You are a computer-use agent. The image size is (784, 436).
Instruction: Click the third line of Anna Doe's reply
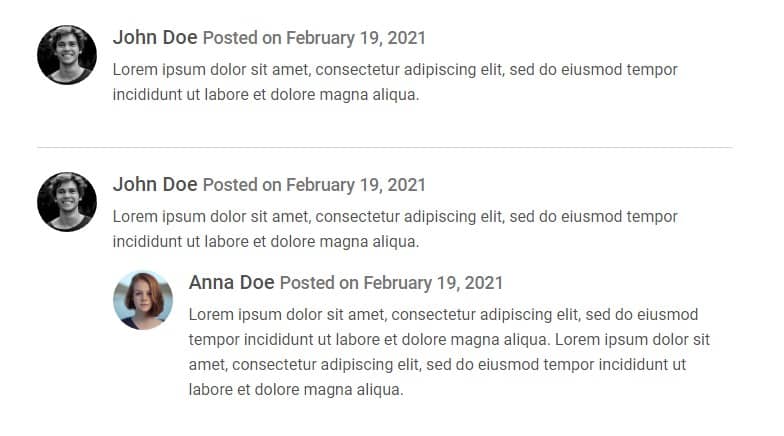pyautogui.click(x=438, y=364)
